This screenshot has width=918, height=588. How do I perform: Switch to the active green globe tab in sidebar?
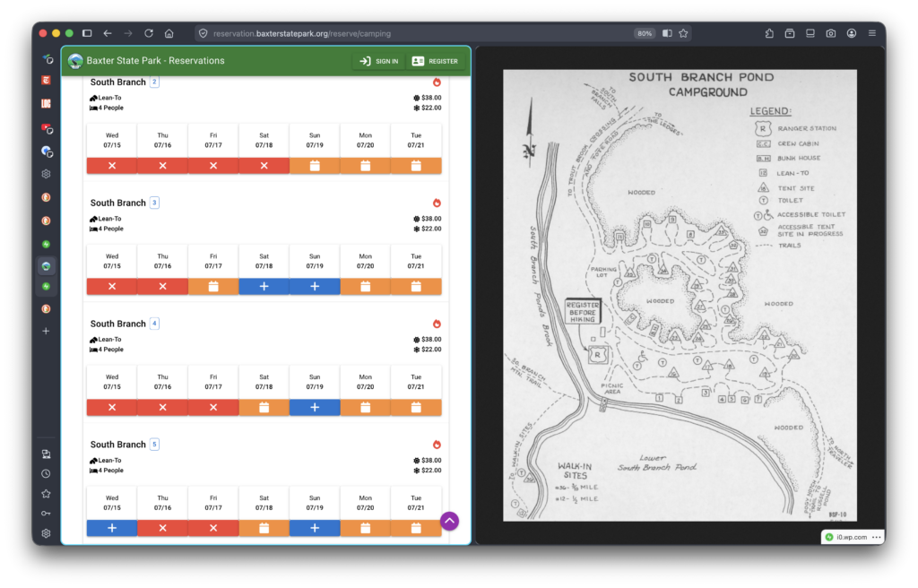[46, 265]
